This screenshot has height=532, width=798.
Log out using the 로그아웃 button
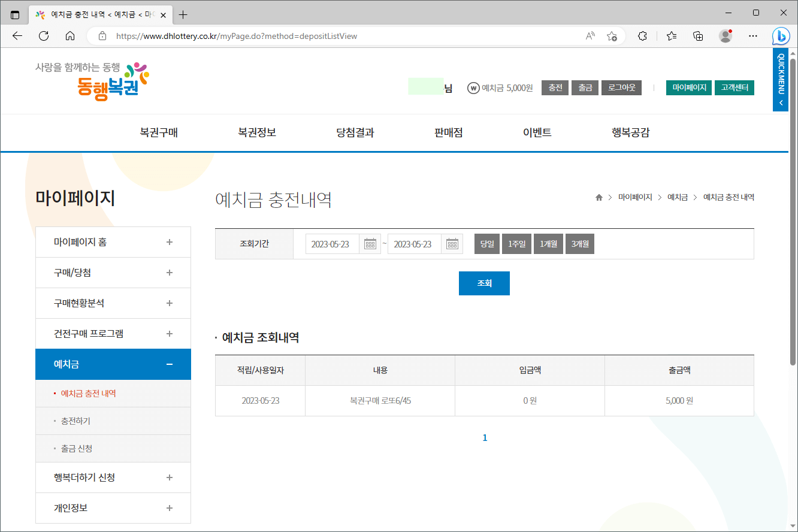[x=621, y=87]
